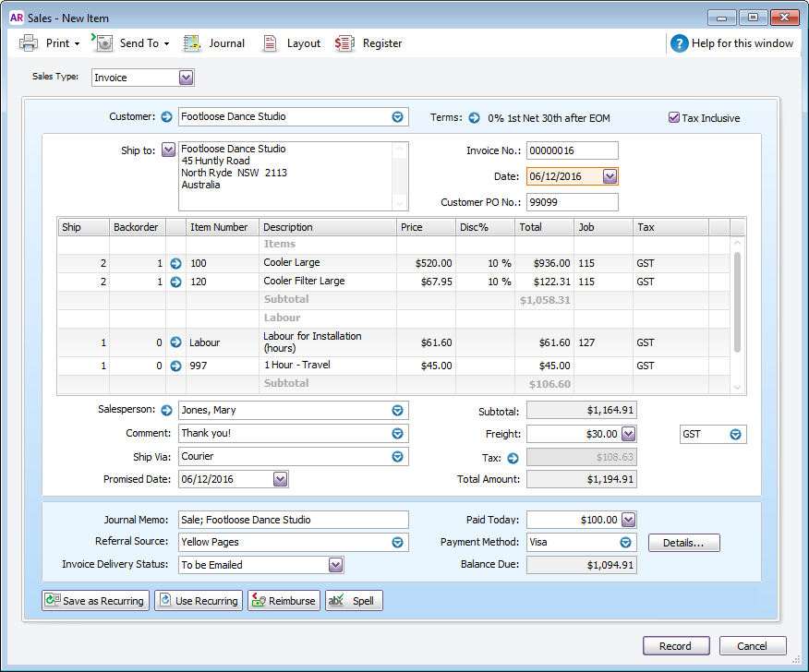Click the Customer zoom arrow

pyautogui.click(x=166, y=117)
